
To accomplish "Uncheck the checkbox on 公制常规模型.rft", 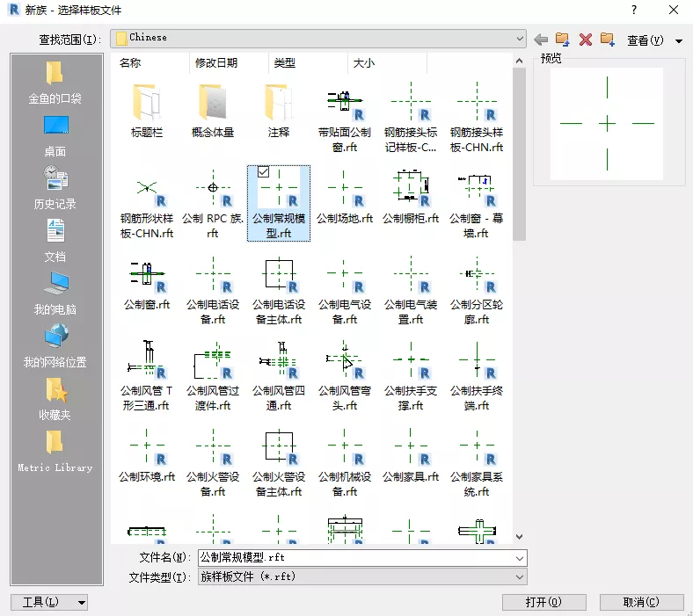I will (263, 173).
